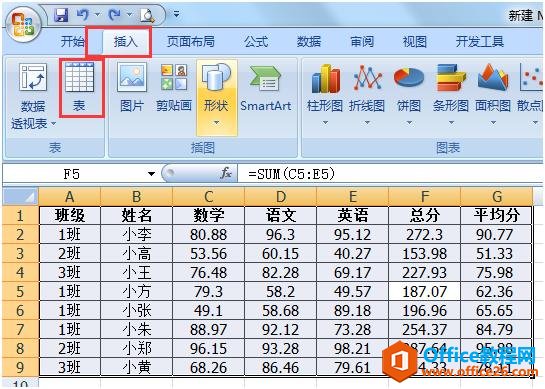
Task: Go to the 数据 tab
Action: (309, 42)
